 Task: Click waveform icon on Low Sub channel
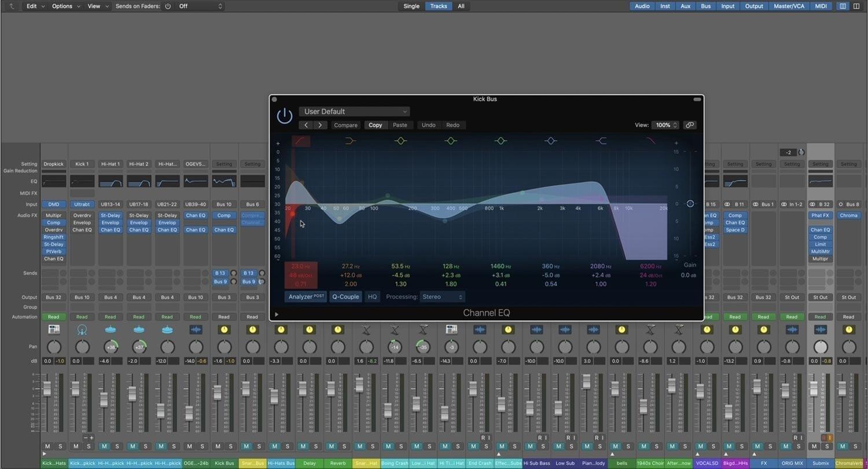(565, 329)
